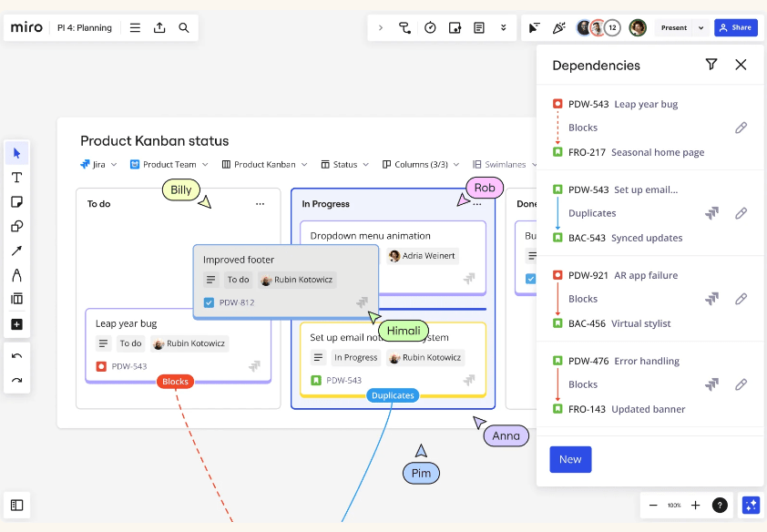This screenshot has height=532, width=767.
Task: Open Product Team dropdown
Action: (169, 165)
